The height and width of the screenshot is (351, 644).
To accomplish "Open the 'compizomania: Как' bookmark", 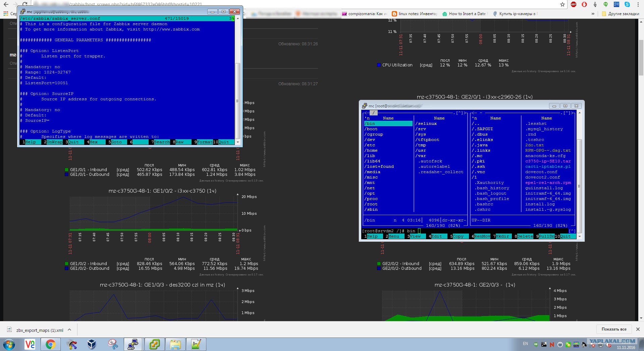I will point(365,14).
